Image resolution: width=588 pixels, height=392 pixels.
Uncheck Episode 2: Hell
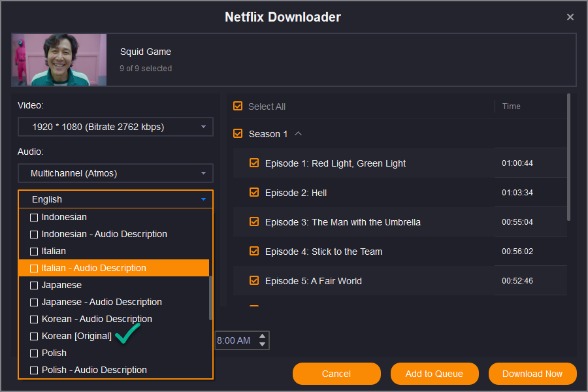pos(254,193)
